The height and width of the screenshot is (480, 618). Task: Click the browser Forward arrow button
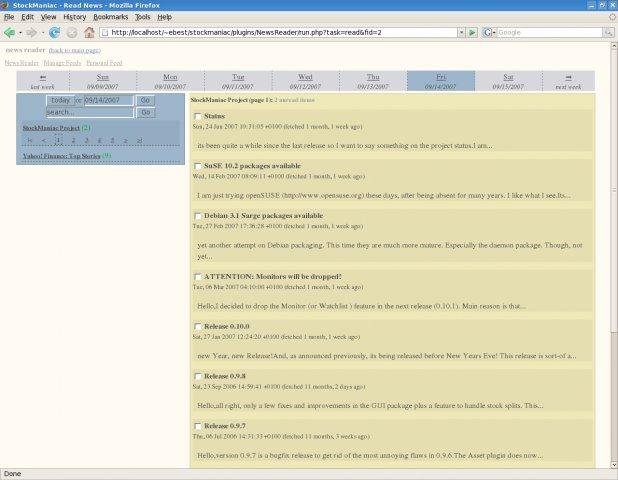(x=32, y=32)
